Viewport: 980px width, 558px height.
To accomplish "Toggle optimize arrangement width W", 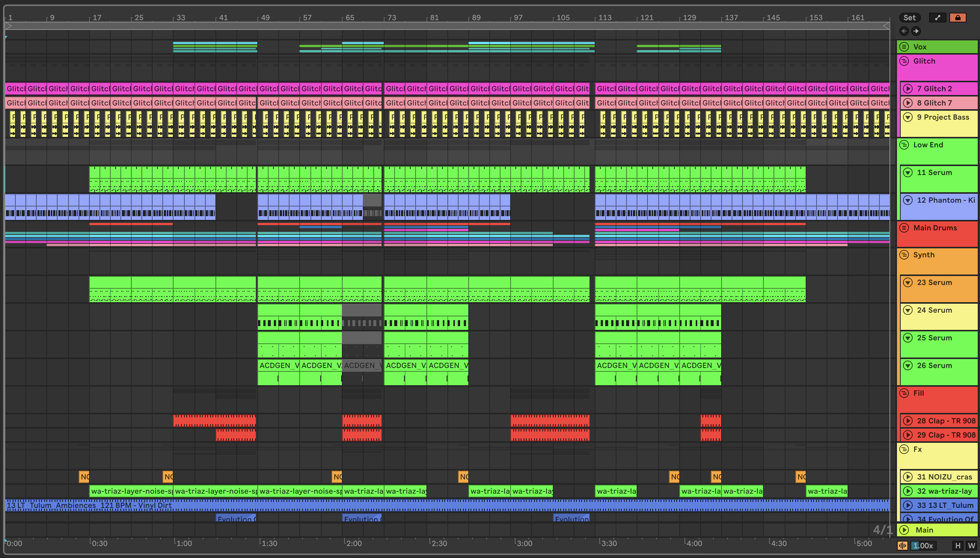I will pyautogui.click(x=971, y=545).
